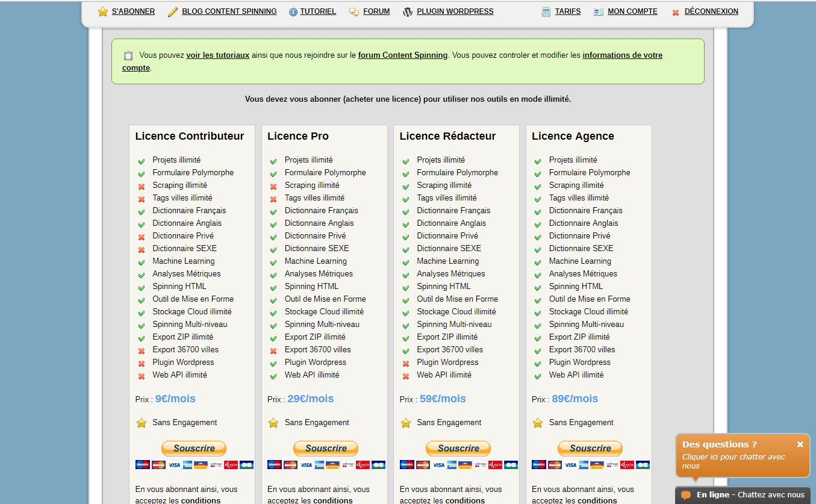Open conditions link under Licence Agence
Screen dimensions: 816x504
597,500
